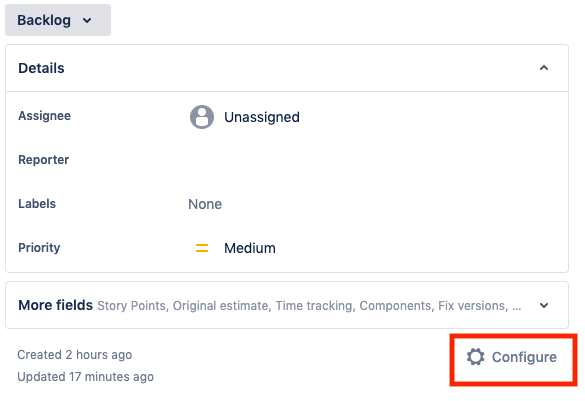Click the Priority field label
585x401 pixels.
pos(39,248)
